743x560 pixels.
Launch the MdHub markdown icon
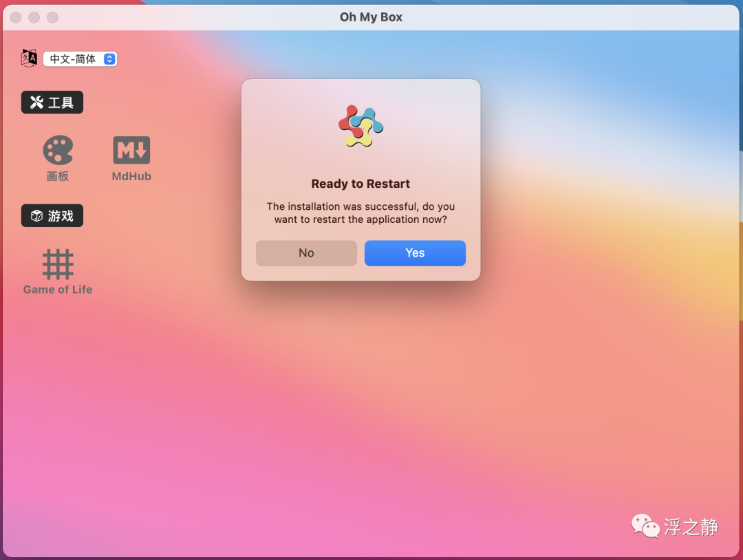pyautogui.click(x=131, y=150)
